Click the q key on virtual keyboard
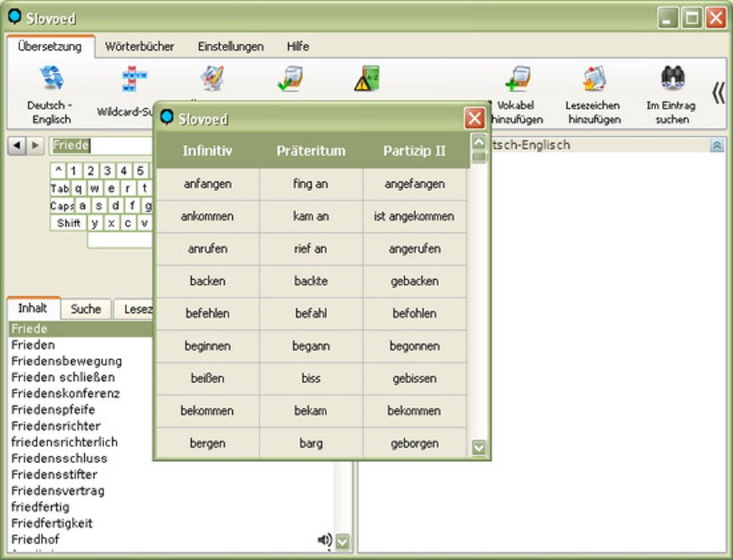733x560 pixels. [x=78, y=188]
